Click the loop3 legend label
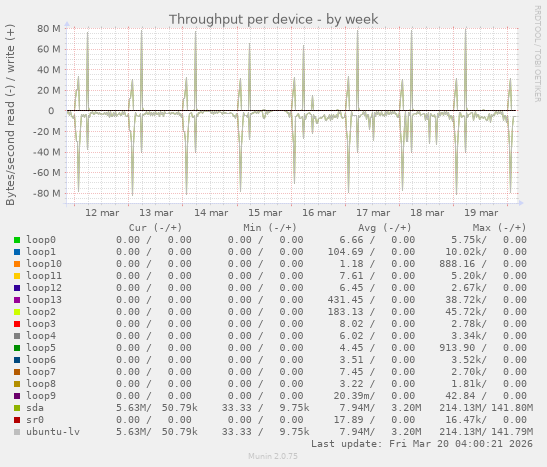 coord(41,323)
